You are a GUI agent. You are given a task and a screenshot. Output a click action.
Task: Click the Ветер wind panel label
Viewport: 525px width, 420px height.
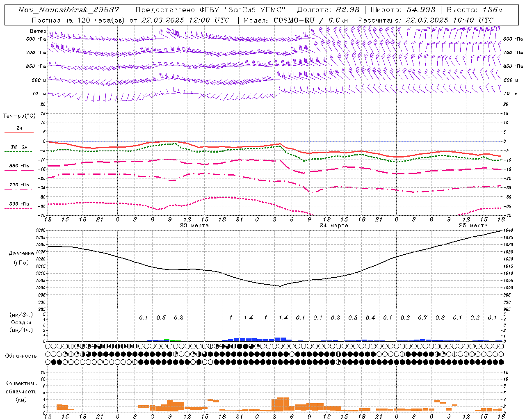tap(38, 31)
